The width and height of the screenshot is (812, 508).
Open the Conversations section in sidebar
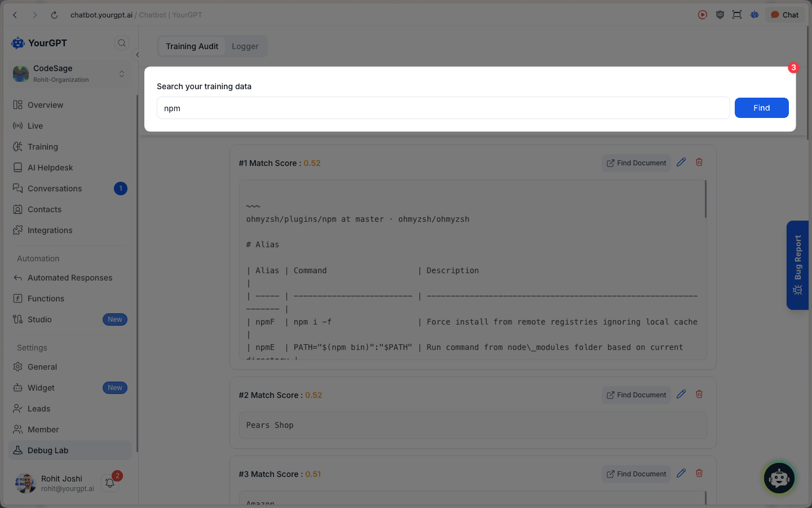tap(55, 188)
